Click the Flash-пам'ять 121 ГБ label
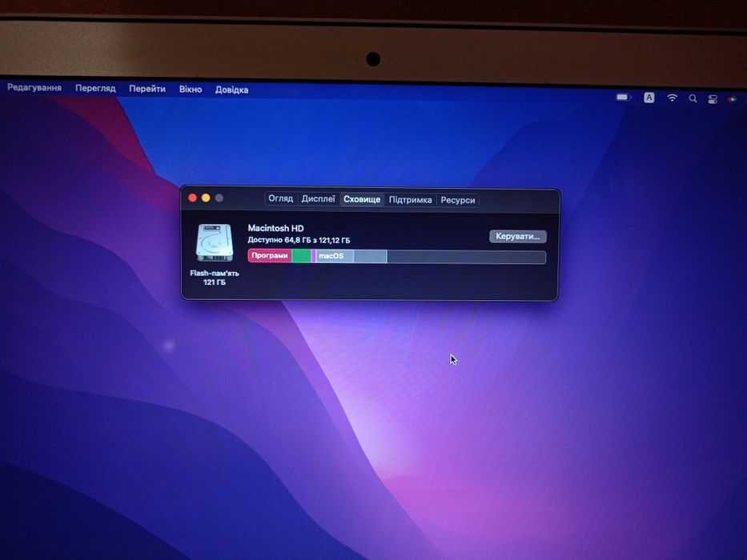This screenshot has height=560, width=747. coord(215,278)
